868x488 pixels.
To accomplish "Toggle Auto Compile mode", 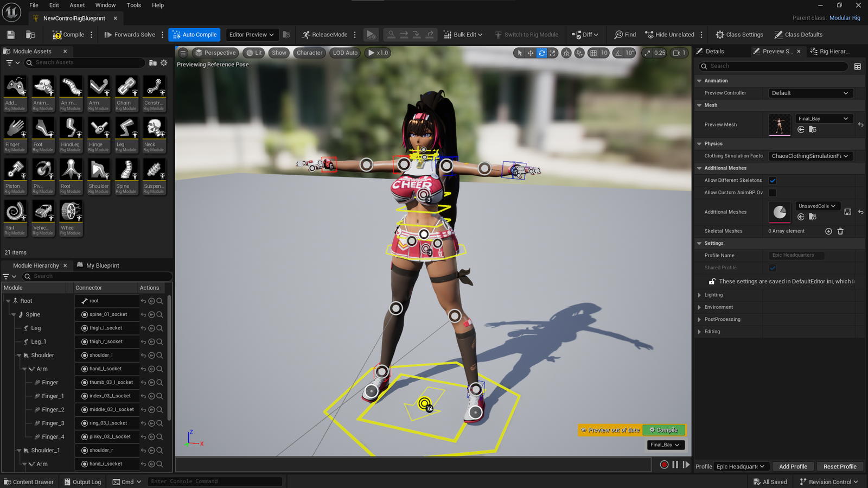I will coord(194,35).
